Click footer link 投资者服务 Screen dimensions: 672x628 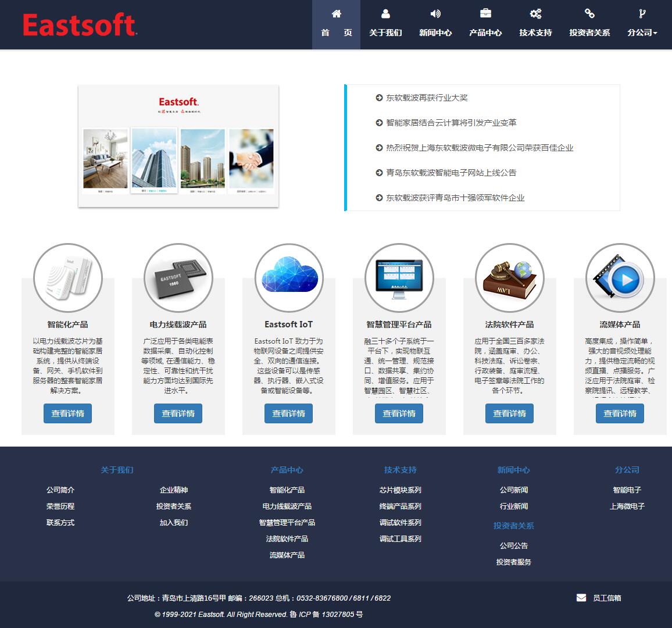point(514,562)
